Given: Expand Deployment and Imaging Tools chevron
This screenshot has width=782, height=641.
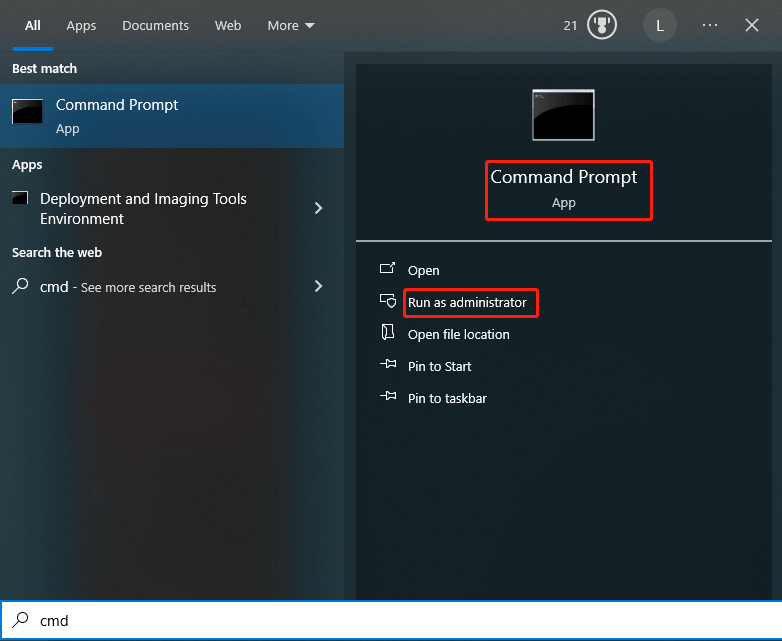Looking at the screenshot, I should point(318,208).
